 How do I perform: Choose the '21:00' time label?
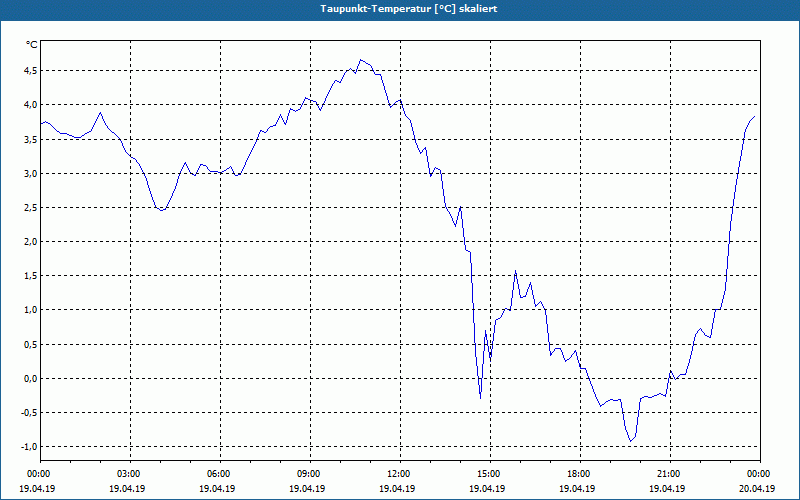click(x=670, y=474)
